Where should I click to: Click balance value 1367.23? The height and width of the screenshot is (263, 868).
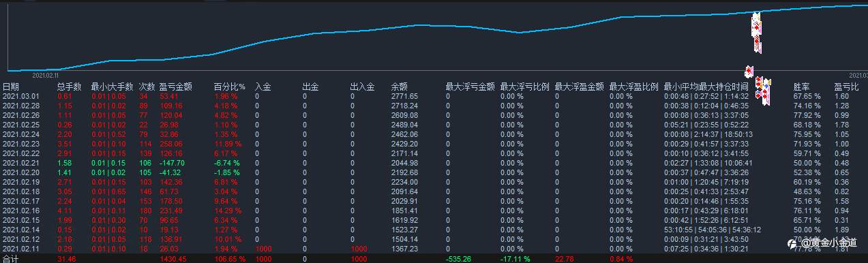pyautogui.click(x=404, y=249)
